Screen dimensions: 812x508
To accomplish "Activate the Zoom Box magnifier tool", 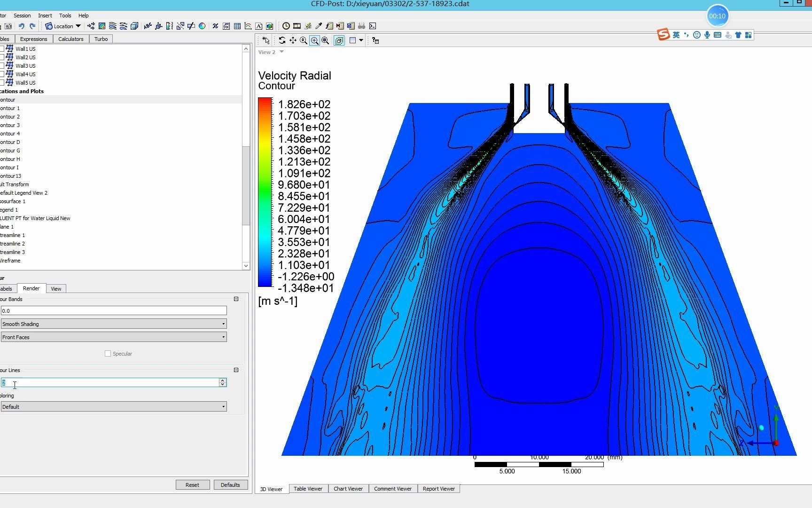I will pyautogui.click(x=314, y=40).
